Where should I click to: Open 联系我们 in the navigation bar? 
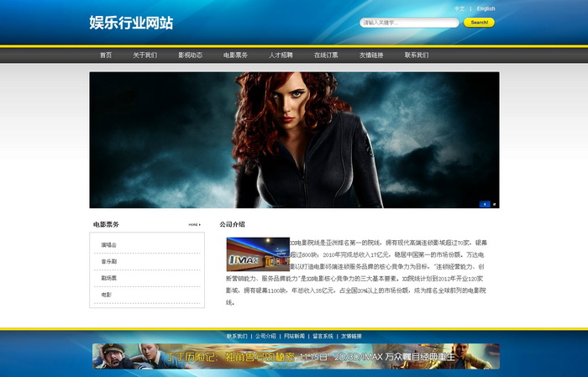417,55
